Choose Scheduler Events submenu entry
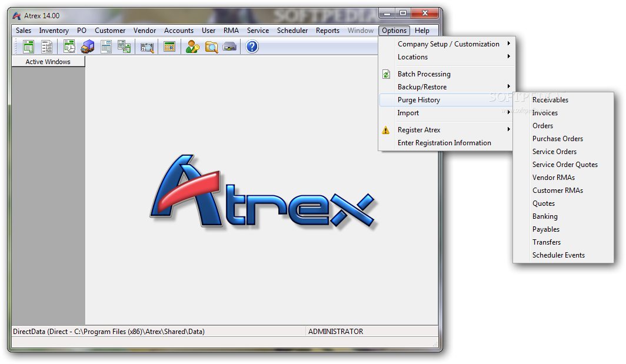This screenshot has width=626, height=364. point(563,255)
